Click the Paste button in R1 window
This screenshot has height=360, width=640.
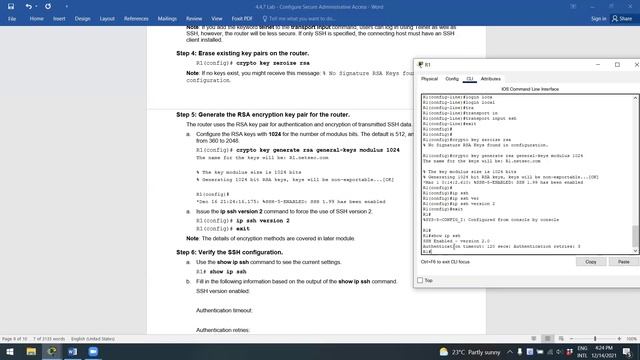tap(624, 262)
